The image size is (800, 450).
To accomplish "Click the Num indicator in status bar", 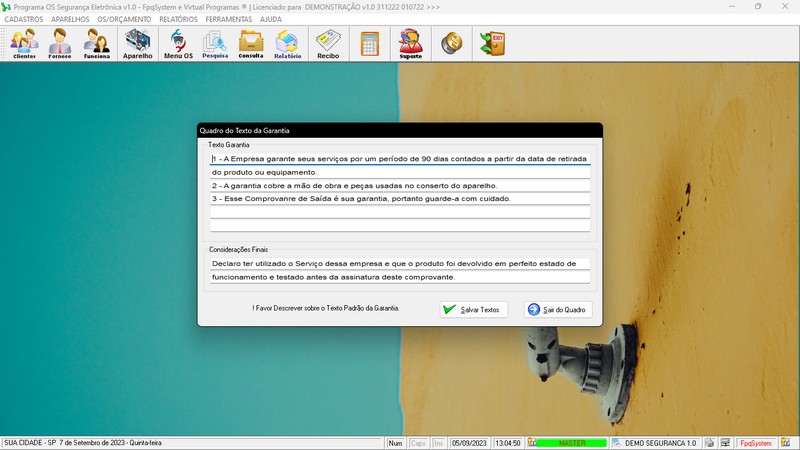I will (x=395, y=443).
